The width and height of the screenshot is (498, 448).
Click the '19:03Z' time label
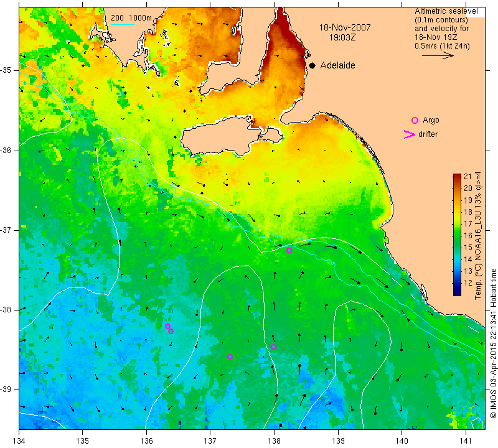pyautogui.click(x=342, y=37)
